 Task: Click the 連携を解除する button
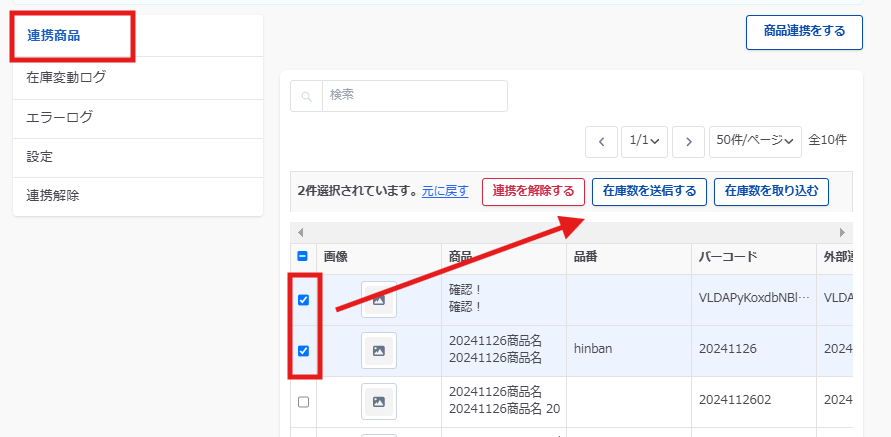click(533, 192)
